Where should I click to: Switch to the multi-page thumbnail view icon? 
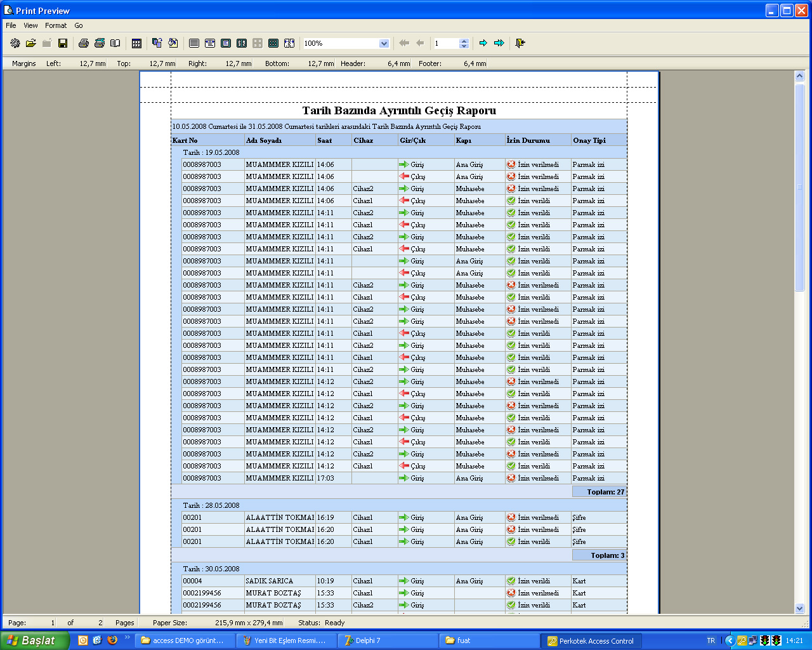[x=273, y=43]
